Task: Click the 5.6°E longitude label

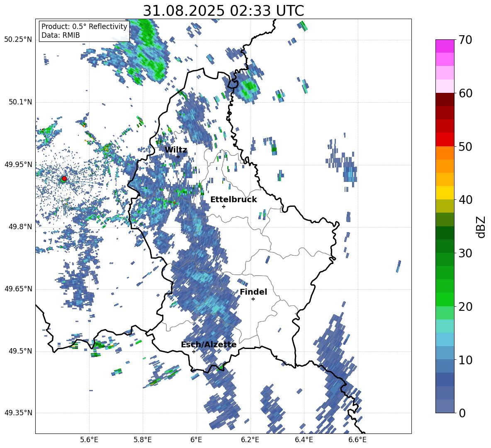Action: click(x=89, y=440)
